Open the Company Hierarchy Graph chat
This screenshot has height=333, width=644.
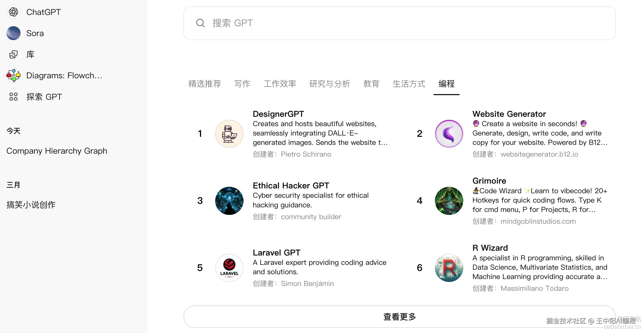point(57,151)
